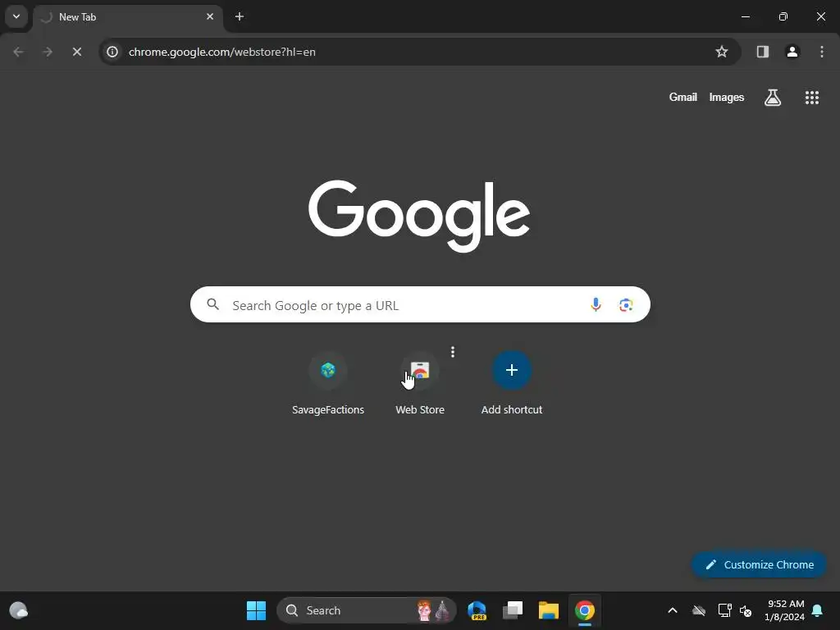The width and height of the screenshot is (840, 630).
Task: Open Task View from taskbar
Action: point(513,610)
